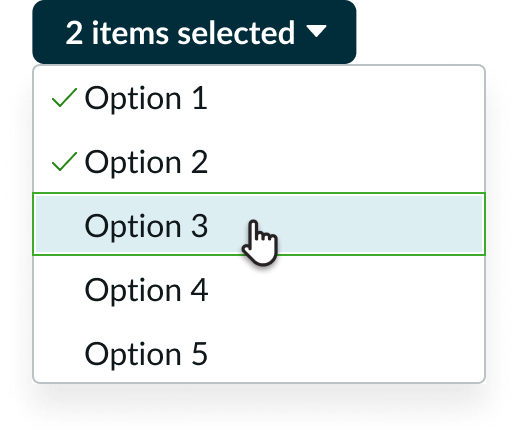Collapse the "2 items selected" dropdown

[194, 32]
